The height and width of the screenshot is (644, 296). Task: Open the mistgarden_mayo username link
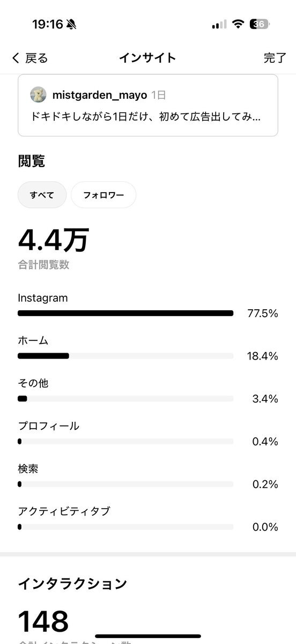point(100,95)
